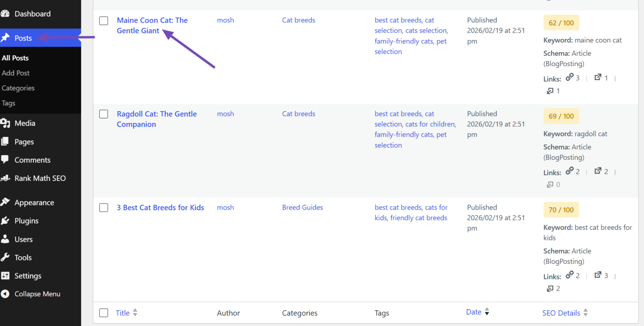Viewport: 644px width, 326px height.
Task: Click internal links icon in Maine Coon row
Action: pyautogui.click(x=569, y=77)
